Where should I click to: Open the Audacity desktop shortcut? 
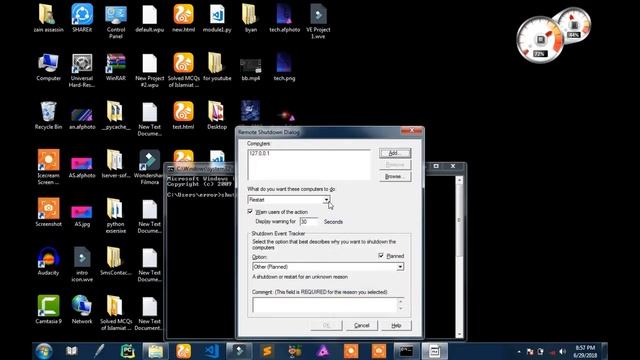click(x=49, y=261)
